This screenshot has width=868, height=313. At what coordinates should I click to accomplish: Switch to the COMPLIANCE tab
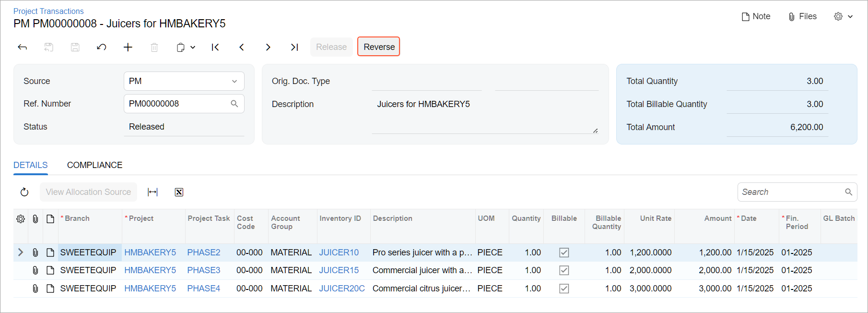click(x=94, y=165)
